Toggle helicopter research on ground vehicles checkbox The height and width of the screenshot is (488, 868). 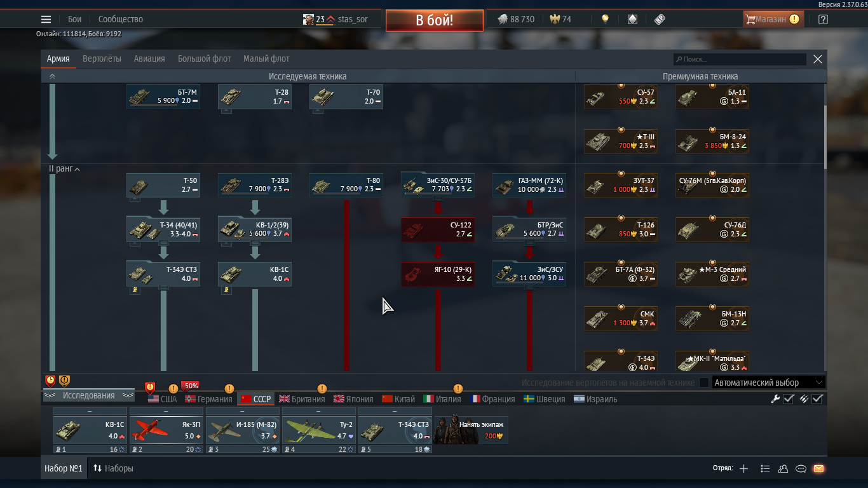point(703,383)
